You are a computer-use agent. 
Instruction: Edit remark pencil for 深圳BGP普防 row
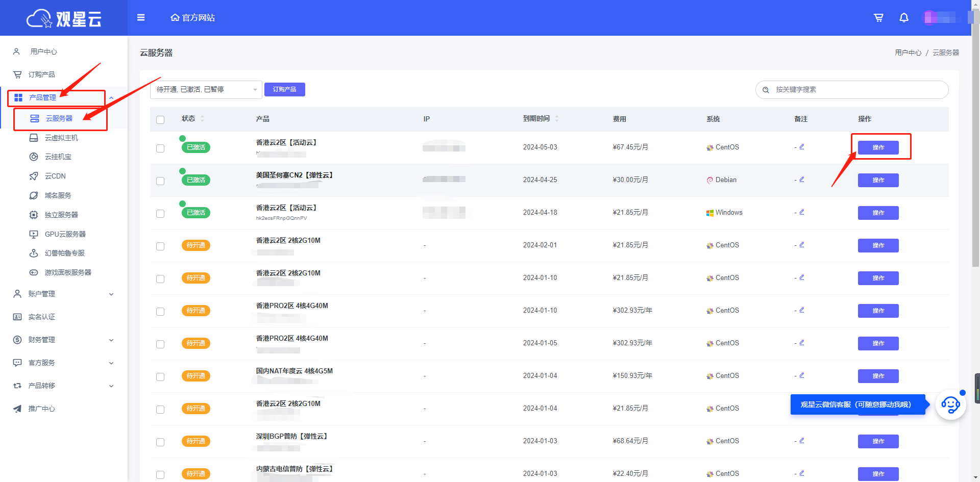point(802,441)
